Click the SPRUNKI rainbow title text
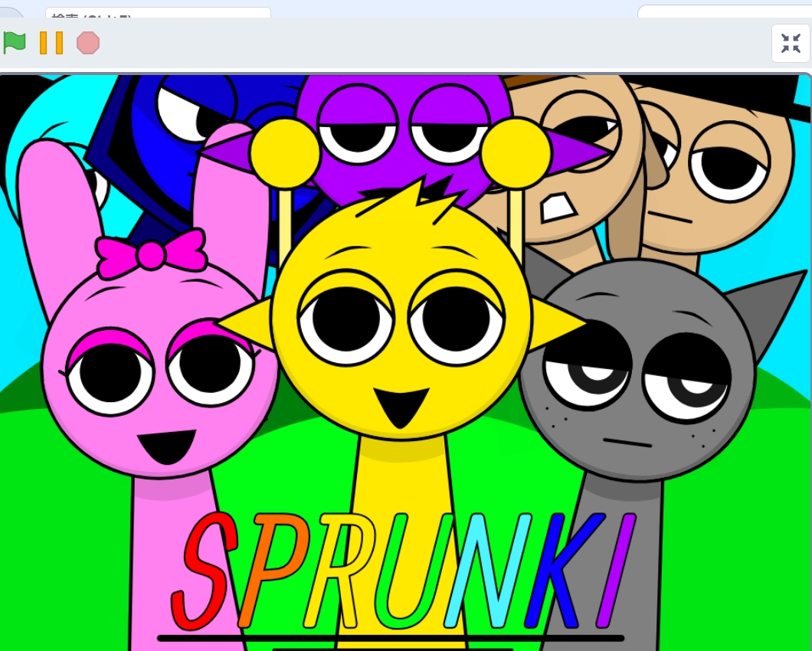The height and width of the screenshot is (651, 812). tap(404, 570)
